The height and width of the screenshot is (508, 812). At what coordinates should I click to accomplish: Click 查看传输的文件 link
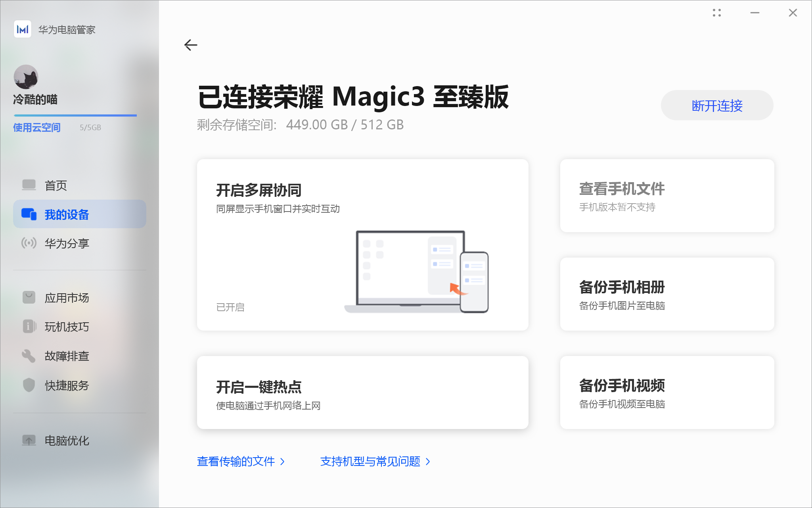click(x=236, y=461)
